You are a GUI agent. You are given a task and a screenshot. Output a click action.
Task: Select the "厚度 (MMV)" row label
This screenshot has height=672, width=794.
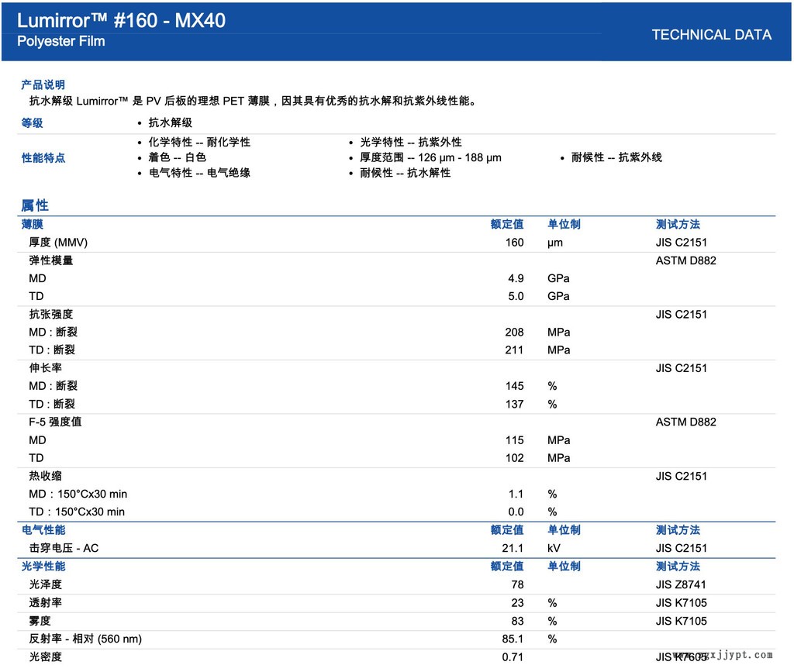tap(58, 243)
